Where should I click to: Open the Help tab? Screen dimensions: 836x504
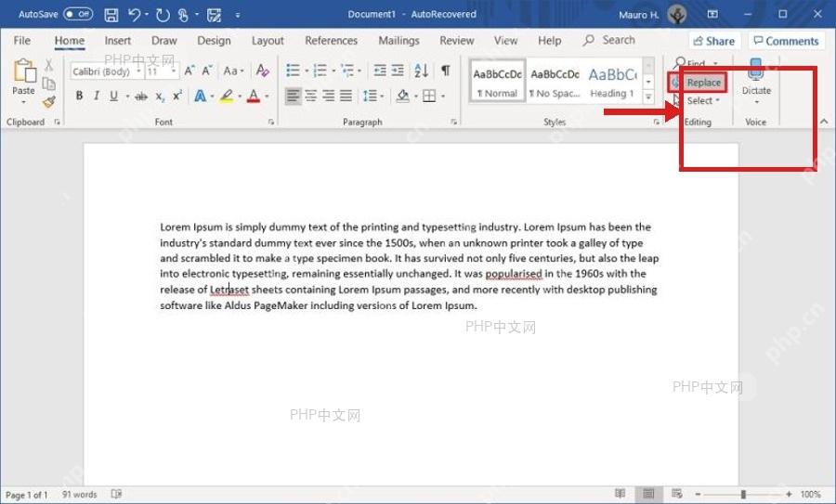549,41
